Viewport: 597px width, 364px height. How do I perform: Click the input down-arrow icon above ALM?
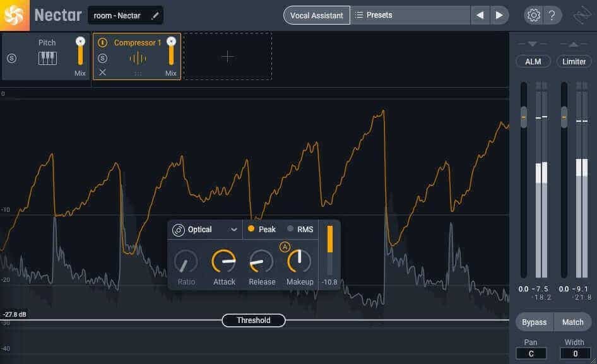tap(533, 44)
